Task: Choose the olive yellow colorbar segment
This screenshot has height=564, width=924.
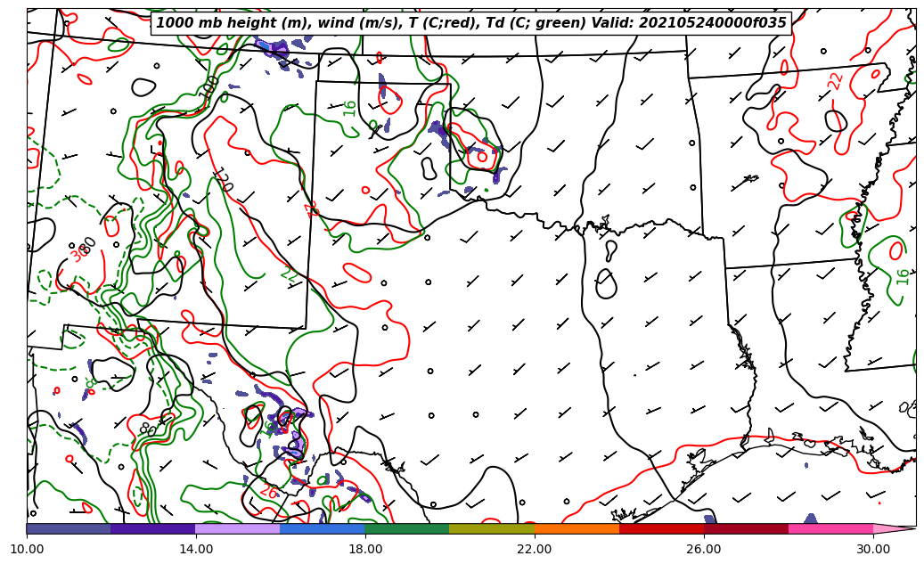Action: click(x=492, y=528)
